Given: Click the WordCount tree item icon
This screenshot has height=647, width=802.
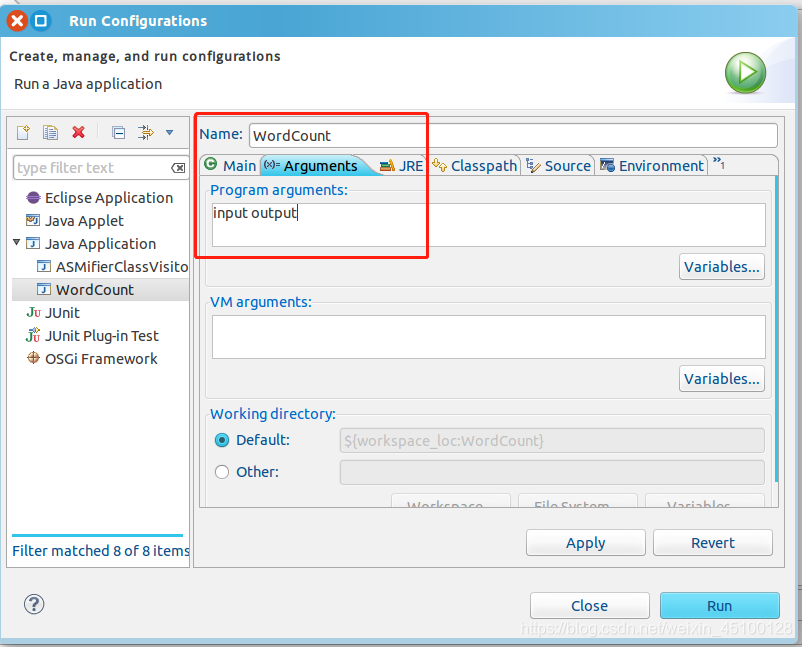Looking at the screenshot, I should (44, 289).
